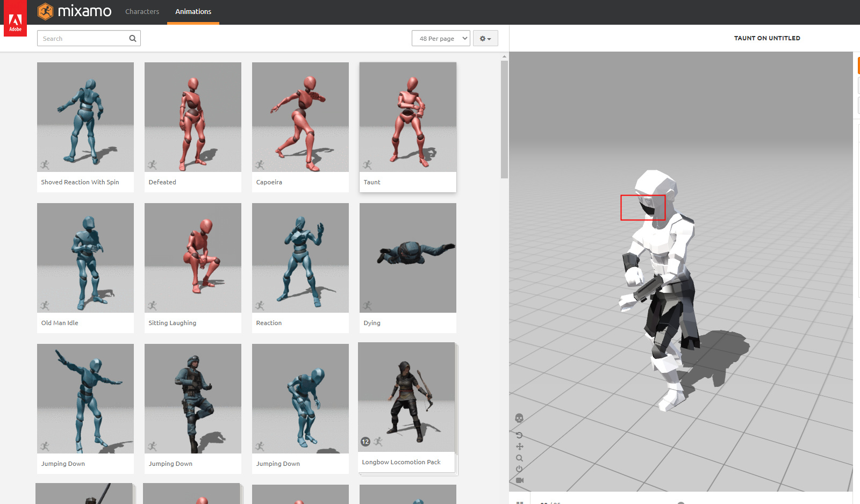The image size is (860, 504).
Task: Open the Mixamo home logo
Action: point(75,11)
